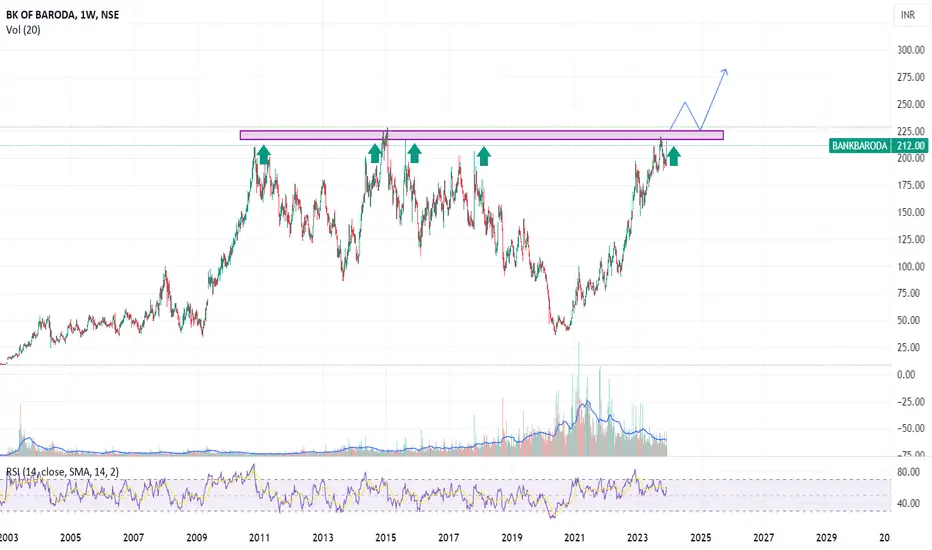Image resolution: width=932 pixels, height=550 pixels.
Task: Click the 125.00 price axis label
Action: (x=911, y=240)
